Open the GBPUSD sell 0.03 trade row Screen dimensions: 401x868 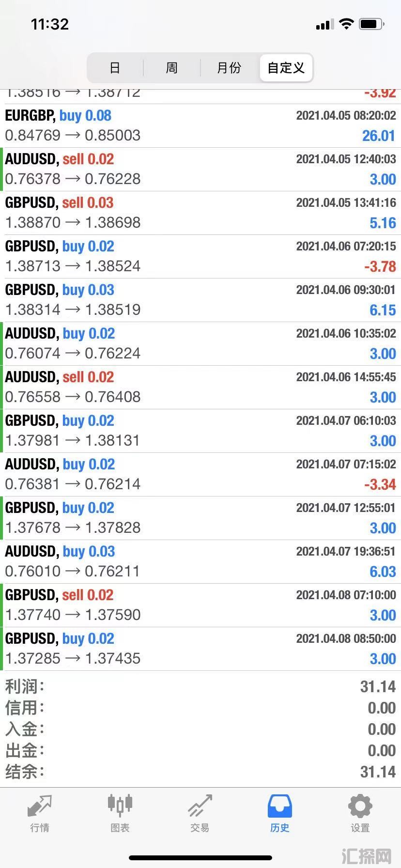[x=200, y=213]
